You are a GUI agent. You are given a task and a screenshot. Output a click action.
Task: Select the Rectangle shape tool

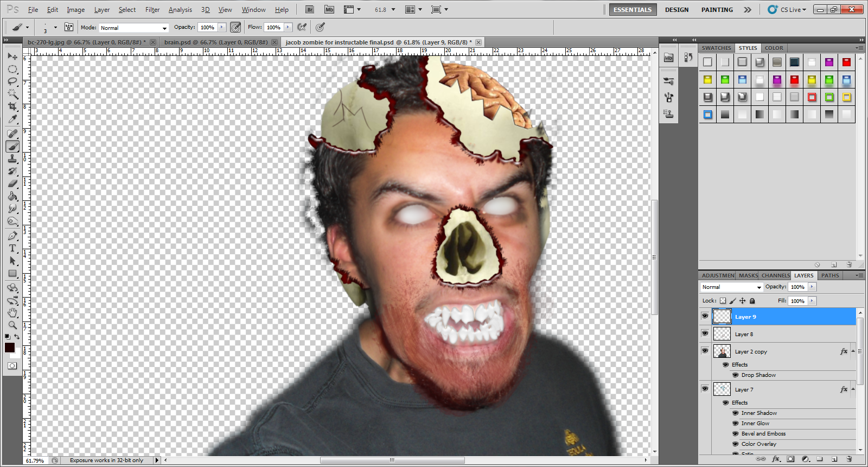click(12, 273)
